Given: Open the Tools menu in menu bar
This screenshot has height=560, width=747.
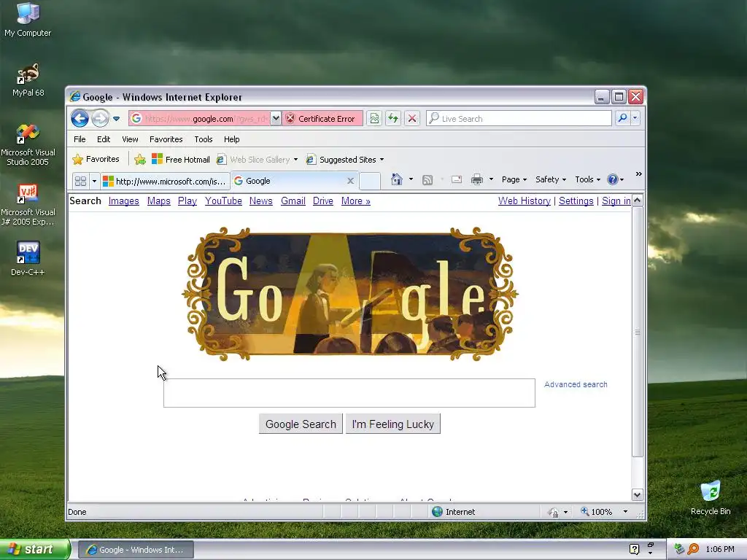Looking at the screenshot, I should [203, 139].
